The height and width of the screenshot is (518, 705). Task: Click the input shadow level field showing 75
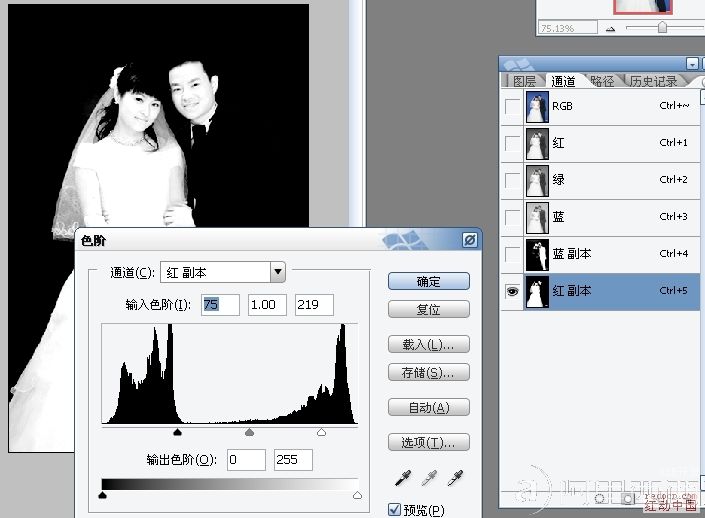coord(221,304)
